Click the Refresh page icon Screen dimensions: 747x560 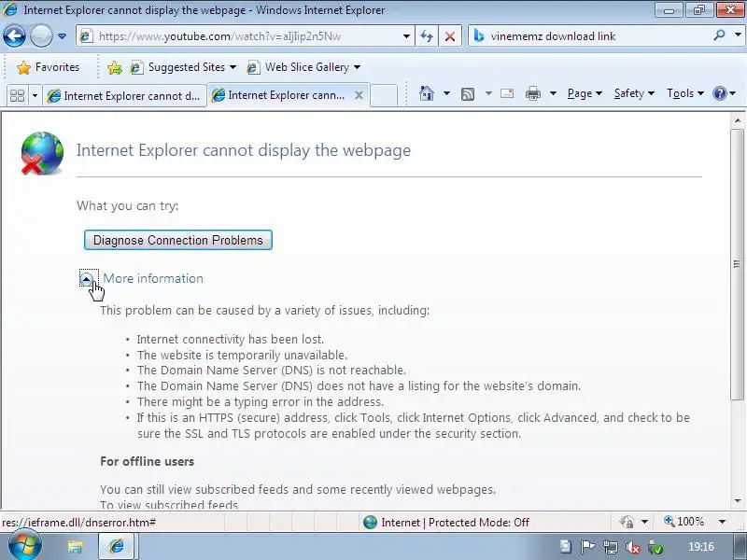(427, 36)
